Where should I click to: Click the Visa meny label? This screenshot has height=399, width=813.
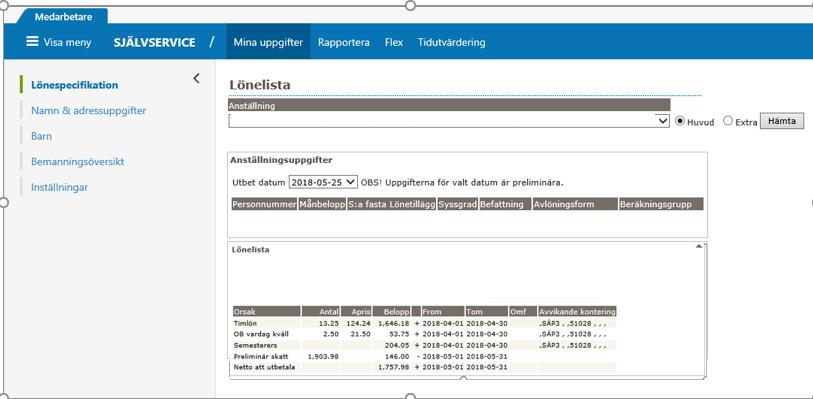point(67,42)
